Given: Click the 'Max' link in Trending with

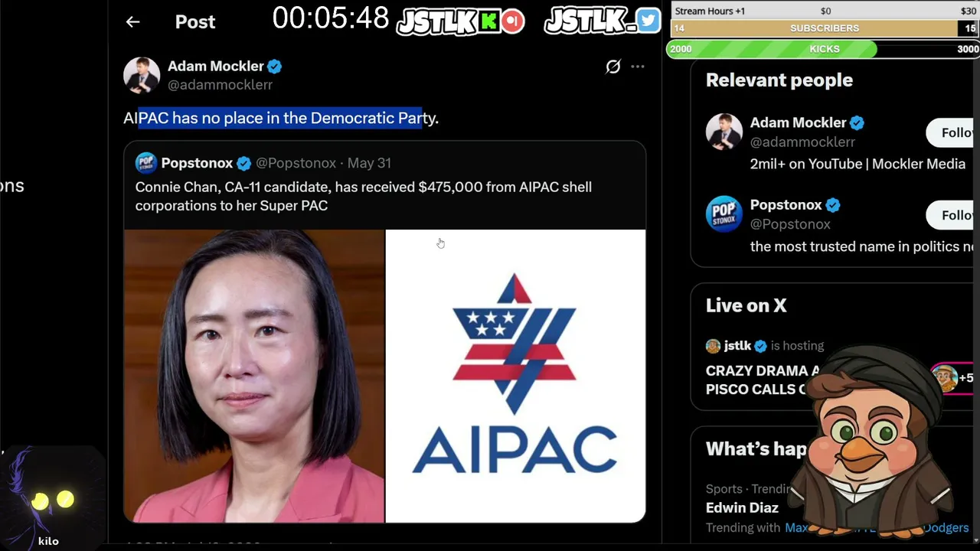Looking at the screenshot, I should (x=797, y=528).
